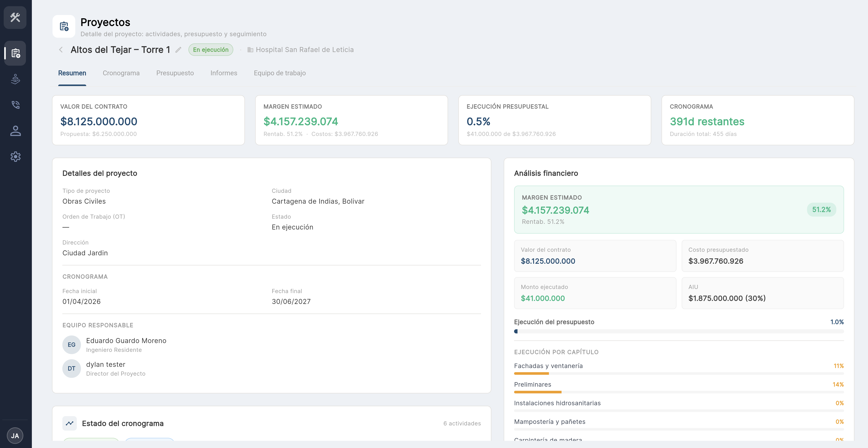This screenshot has width=868, height=448.
Task: Click the AIU $1.875.000.000 (30%) value
Action: tap(727, 298)
